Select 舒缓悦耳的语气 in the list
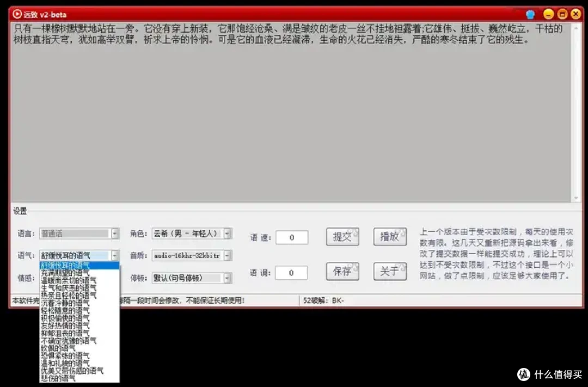The image size is (588, 387). tap(79, 266)
